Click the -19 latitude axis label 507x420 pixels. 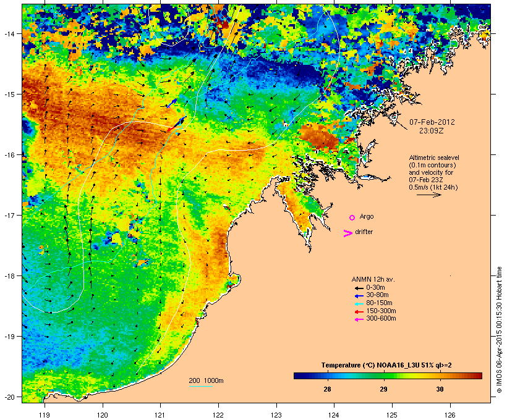coord(9,337)
